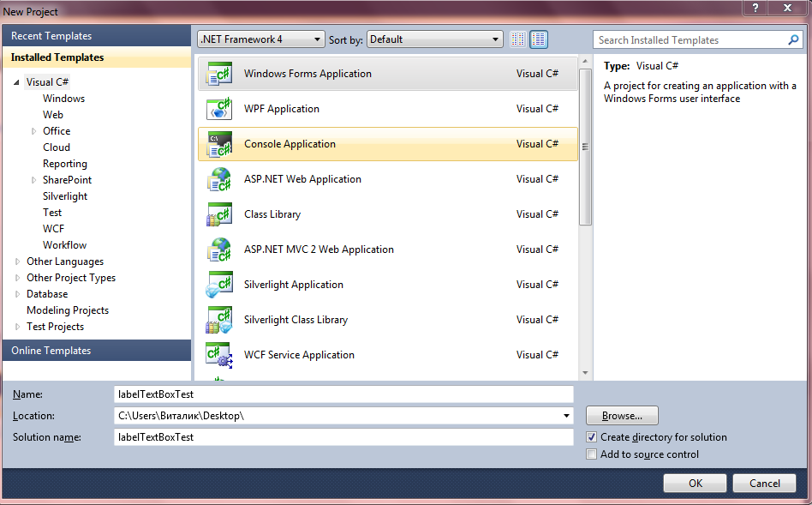The width and height of the screenshot is (812, 505).
Task: Expand the SharePoint tree node
Action: 33,180
